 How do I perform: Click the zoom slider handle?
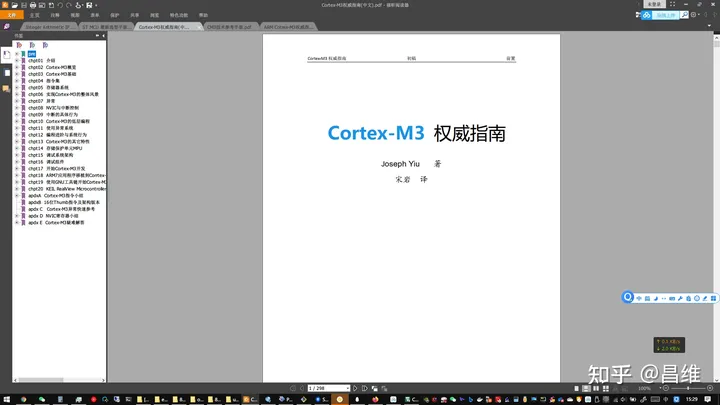point(688,388)
